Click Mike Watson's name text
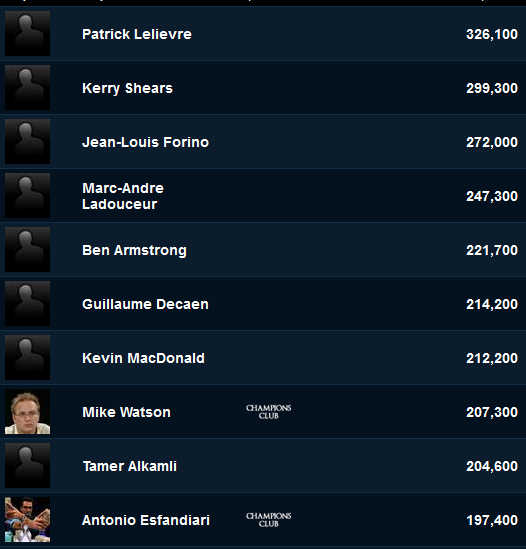526x549 pixels. click(126, 412)
